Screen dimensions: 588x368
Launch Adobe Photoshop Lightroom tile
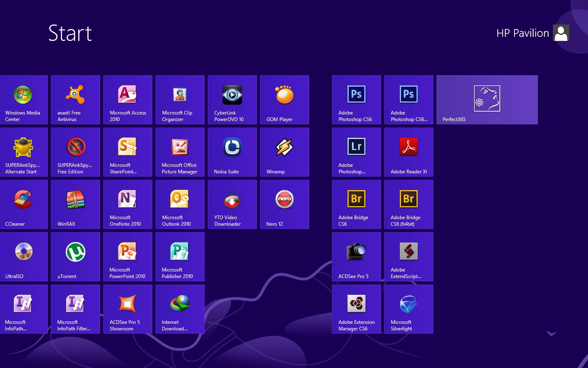coord(356,152)
